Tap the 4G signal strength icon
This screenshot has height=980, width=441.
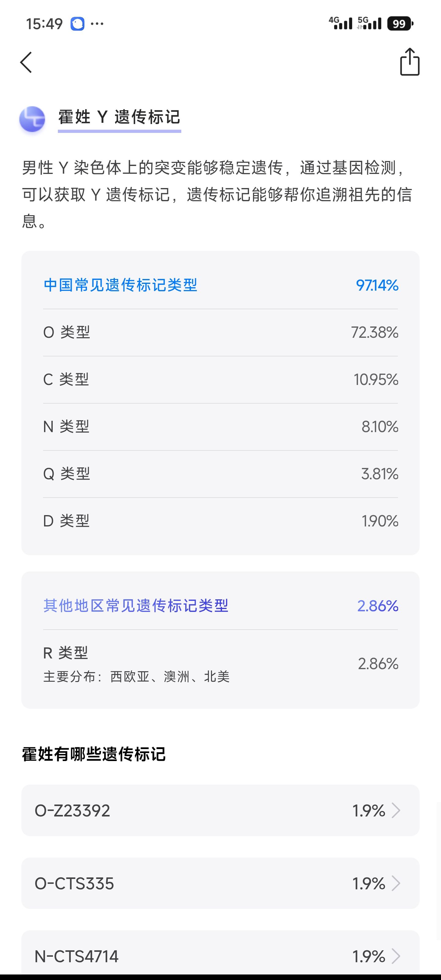(x=341, y=23)
